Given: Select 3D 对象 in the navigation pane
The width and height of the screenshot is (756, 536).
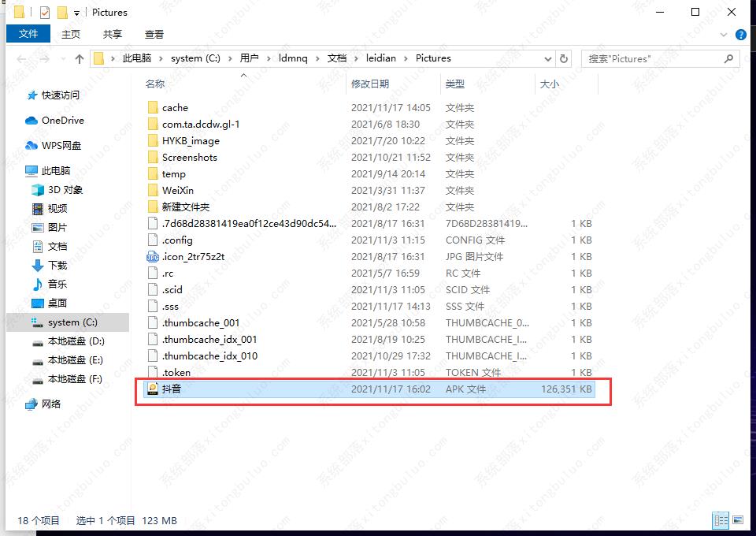Looking at the screenshot, I should [65, 190].
